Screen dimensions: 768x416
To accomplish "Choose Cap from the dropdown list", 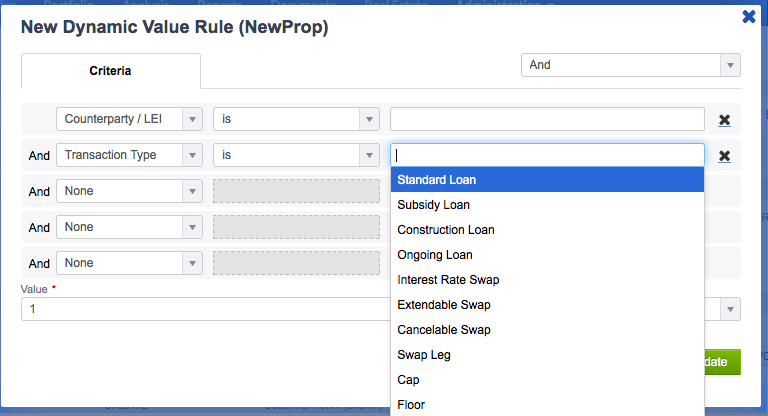I will 547,380.
